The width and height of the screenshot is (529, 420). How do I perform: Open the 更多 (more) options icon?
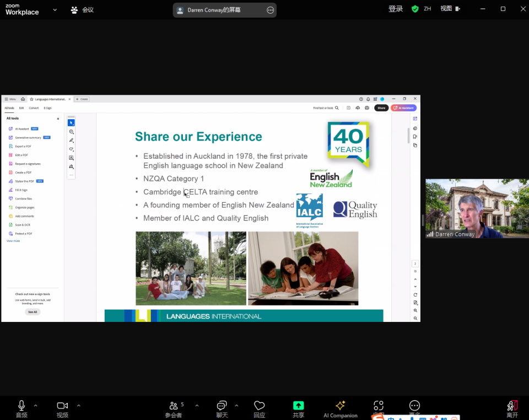click(414, 406)
